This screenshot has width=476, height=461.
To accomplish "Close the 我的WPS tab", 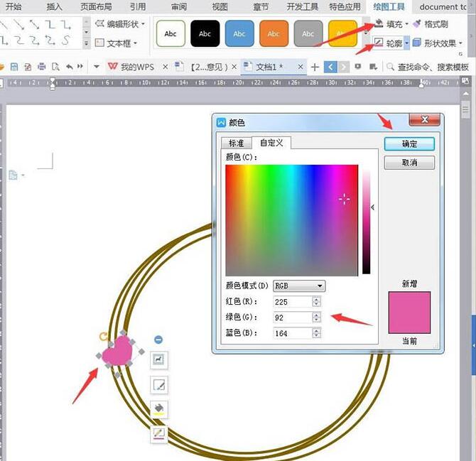I will (165, 67).
